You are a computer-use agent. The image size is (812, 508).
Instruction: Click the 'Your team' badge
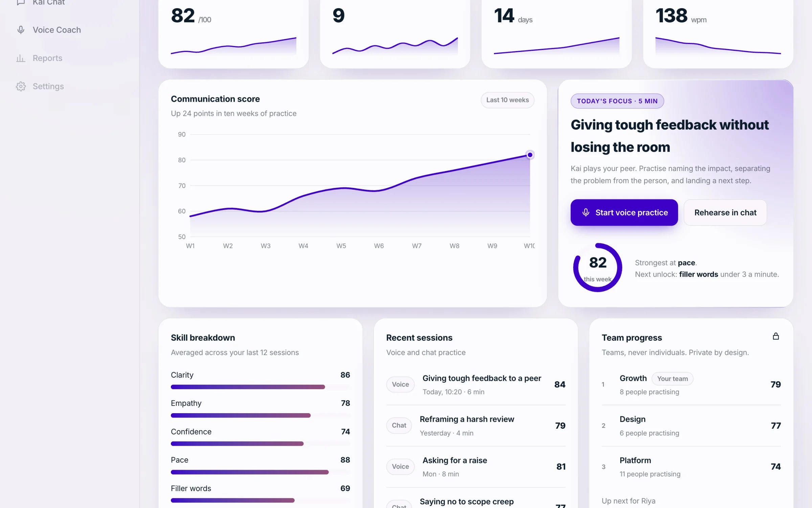click(x=672, y=379)
